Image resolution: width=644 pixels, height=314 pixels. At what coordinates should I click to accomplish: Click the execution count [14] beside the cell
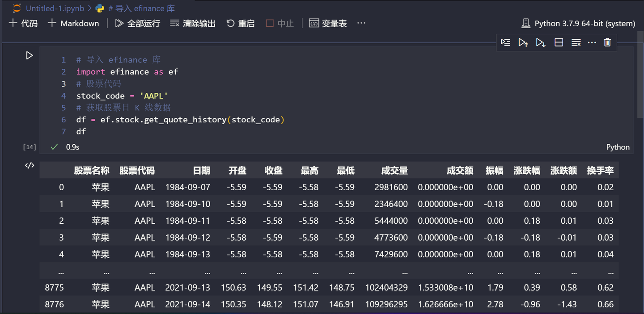(x=30, y=147)
